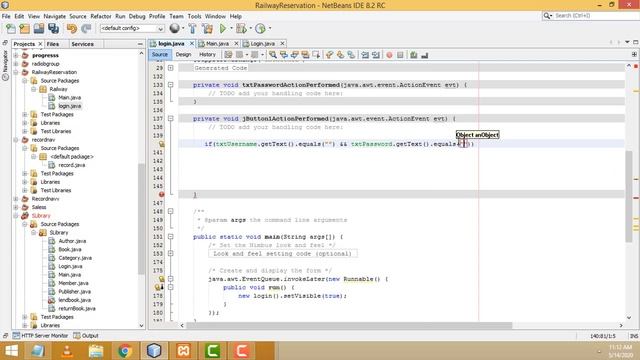Collapse the RailwayReservation project node
The height and width of the screenshot is (360, 640).
click(16, 72)
